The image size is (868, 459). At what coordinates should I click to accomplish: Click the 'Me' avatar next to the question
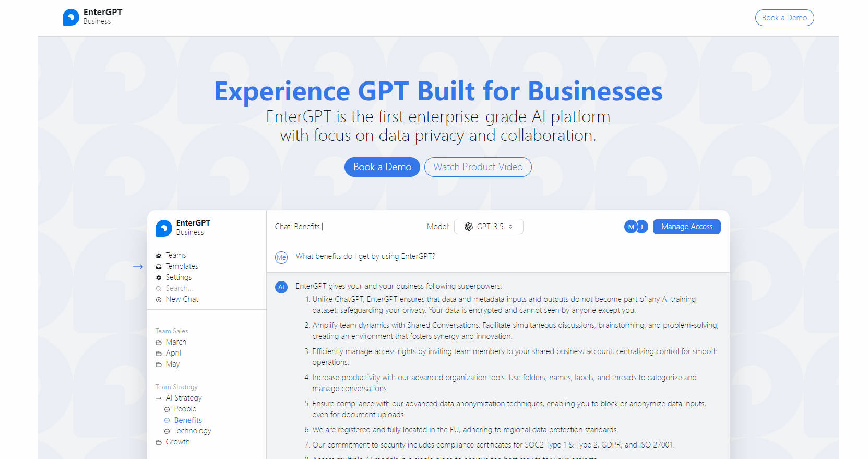click(281, 257)
